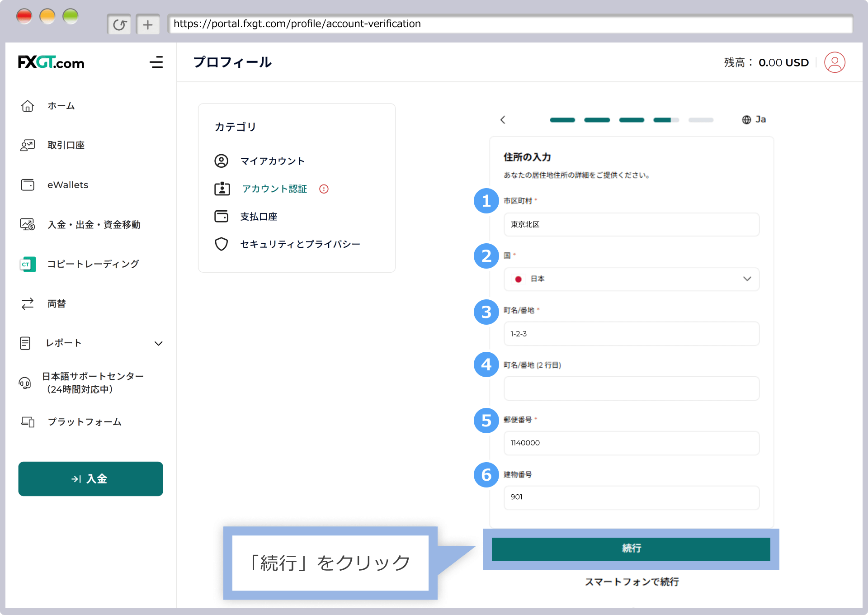Image resolution: width=868 pixels, height=615 pixels.
Task: Click the fourth step in the progress bar
Action: click(666, 120)
